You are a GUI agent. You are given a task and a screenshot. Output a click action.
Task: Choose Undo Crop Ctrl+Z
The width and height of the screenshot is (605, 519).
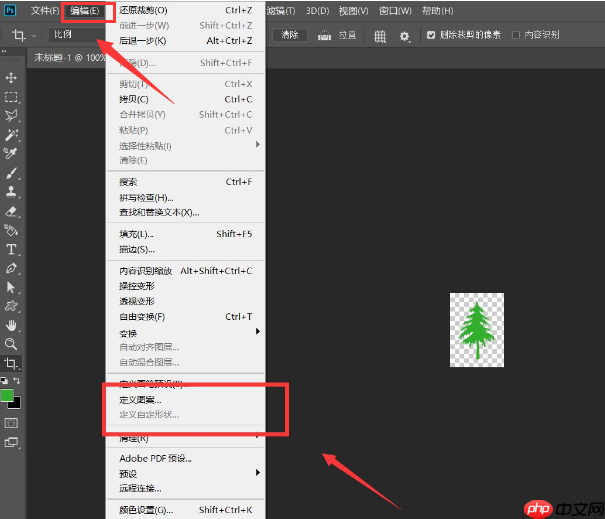click(185, 10)
